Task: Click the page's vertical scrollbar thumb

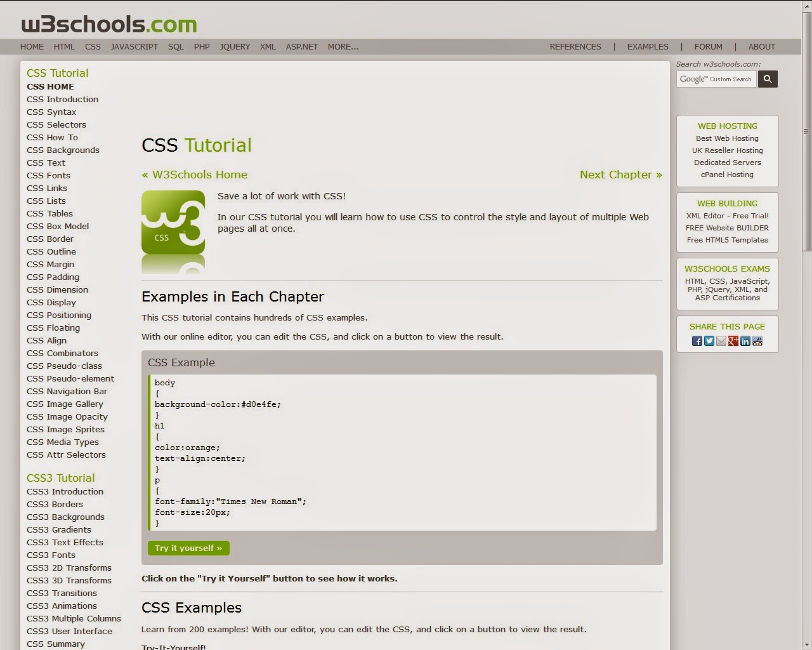Action: pyautogui.click(x=806, y=132)
